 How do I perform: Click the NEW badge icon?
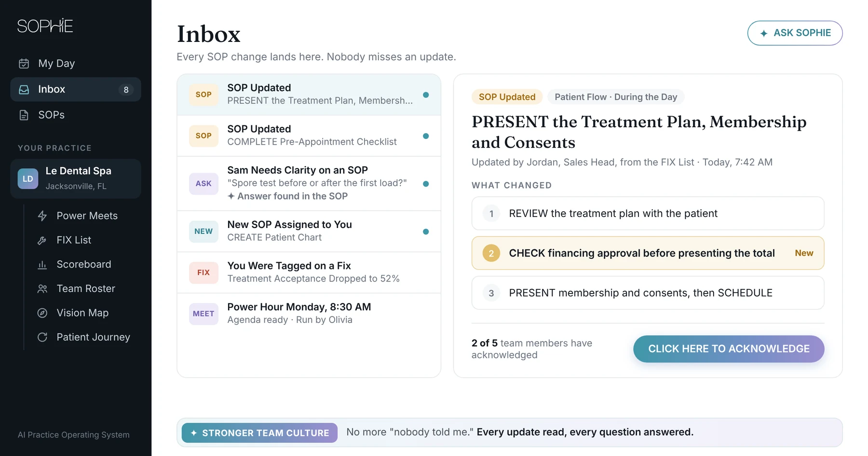tap(203, 231)
